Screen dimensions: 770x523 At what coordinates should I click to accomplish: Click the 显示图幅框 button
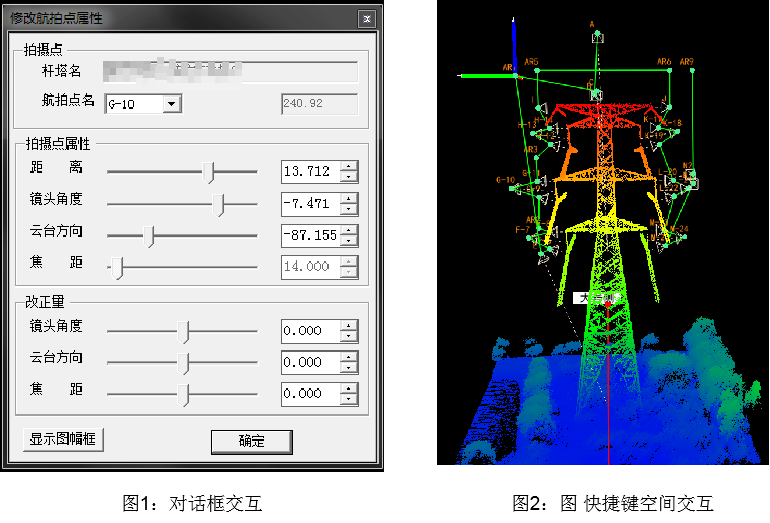pos(63,439)
